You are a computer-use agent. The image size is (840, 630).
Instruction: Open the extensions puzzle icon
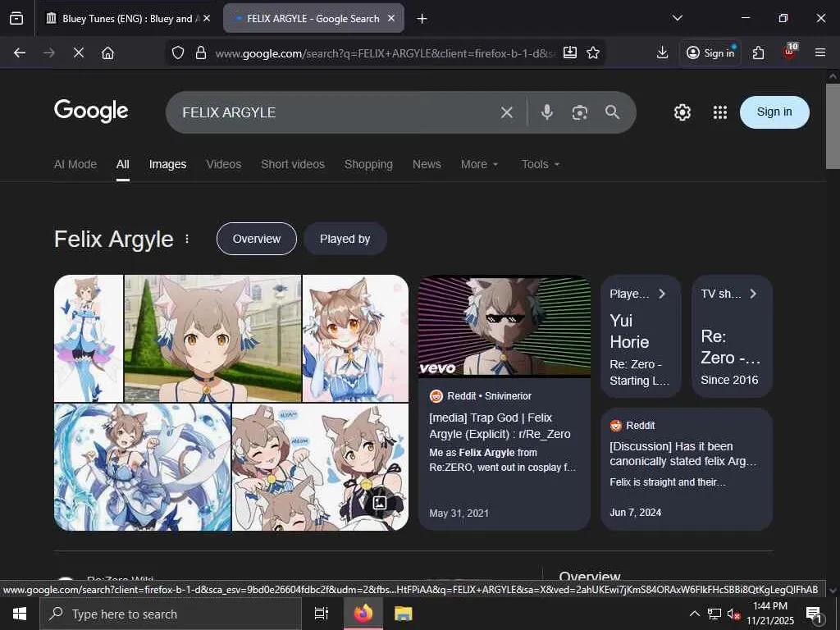coord(758,52)
